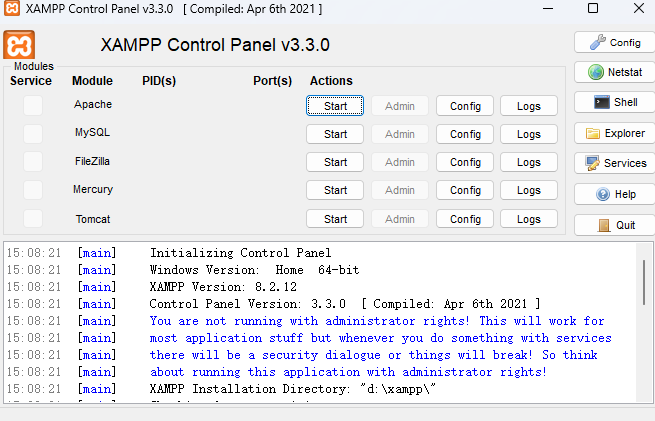Toggle the Apache service checkbox

[33, 105]
